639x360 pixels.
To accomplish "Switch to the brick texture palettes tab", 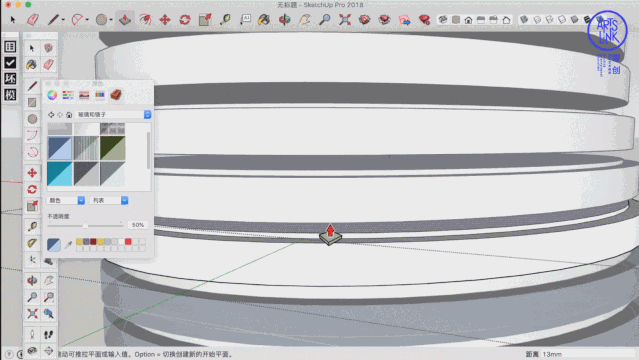I will pyautogui.click(x=116, y=95).
